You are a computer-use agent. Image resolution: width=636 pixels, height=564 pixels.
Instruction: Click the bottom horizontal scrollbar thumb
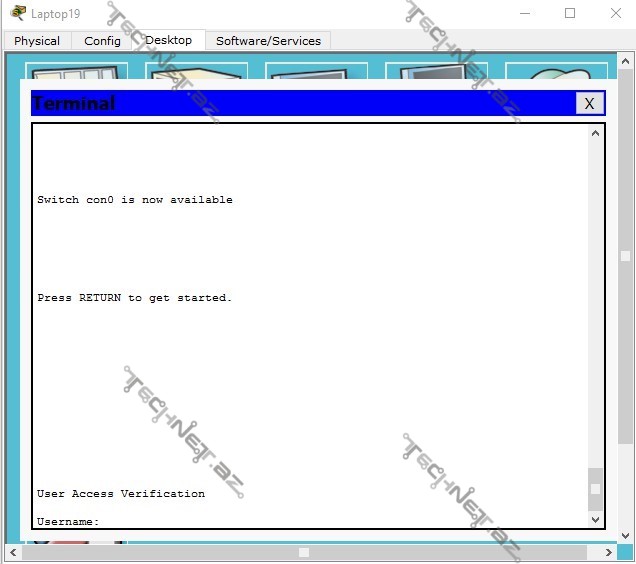click(304, 552)
